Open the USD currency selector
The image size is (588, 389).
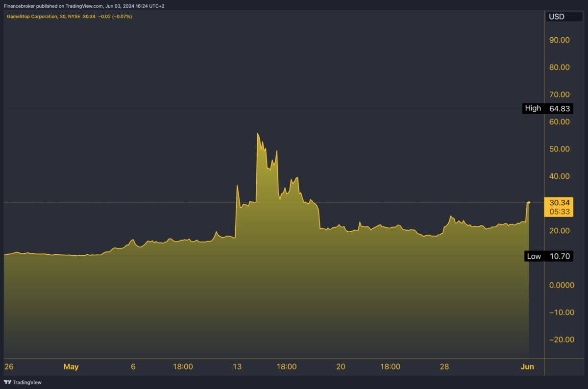[x=556, y=17]
